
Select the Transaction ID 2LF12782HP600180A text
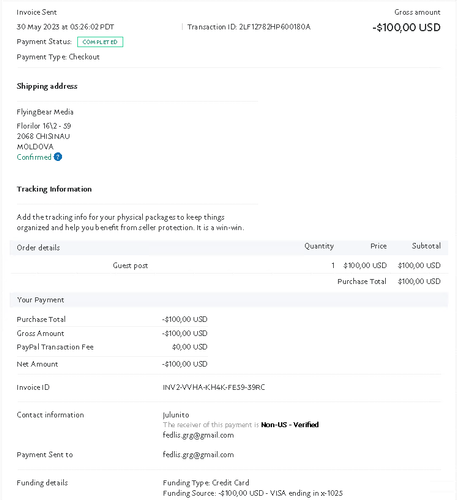tap(249, 27)
